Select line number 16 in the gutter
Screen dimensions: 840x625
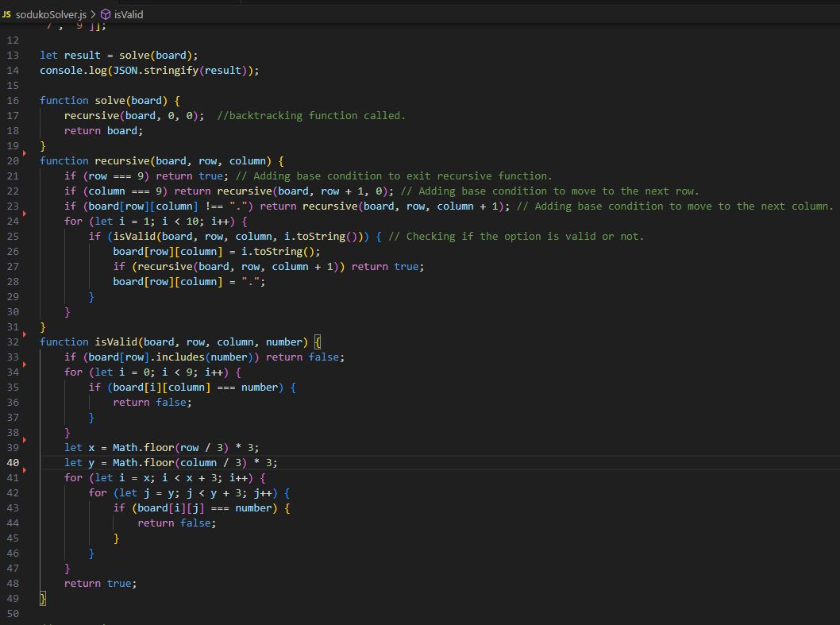13,100
